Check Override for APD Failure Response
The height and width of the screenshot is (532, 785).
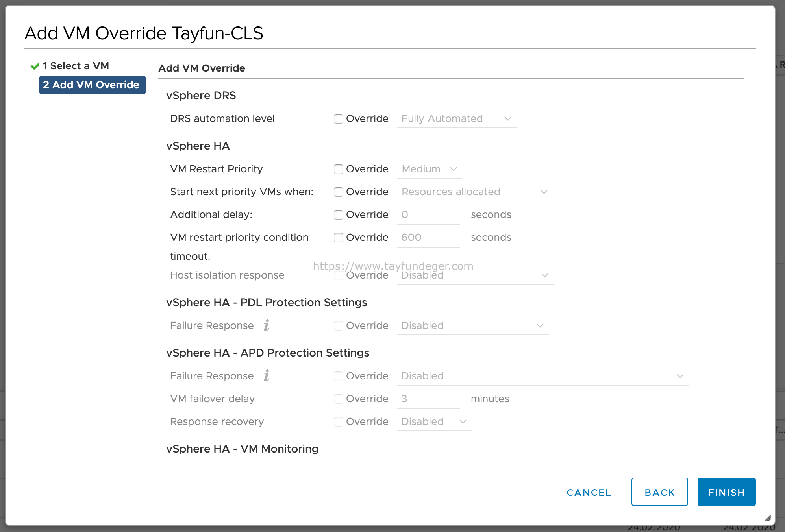(338, 376)
